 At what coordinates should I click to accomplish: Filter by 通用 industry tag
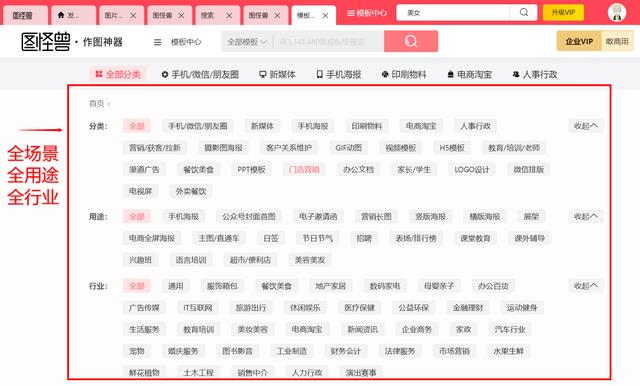pyautogui.click(x=176, y=286)
